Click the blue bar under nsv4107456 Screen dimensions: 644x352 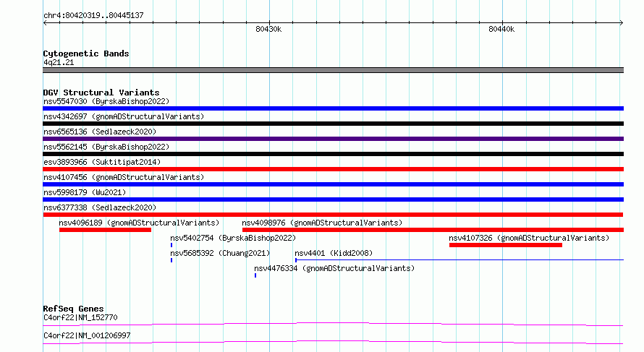tap(333, 184)
